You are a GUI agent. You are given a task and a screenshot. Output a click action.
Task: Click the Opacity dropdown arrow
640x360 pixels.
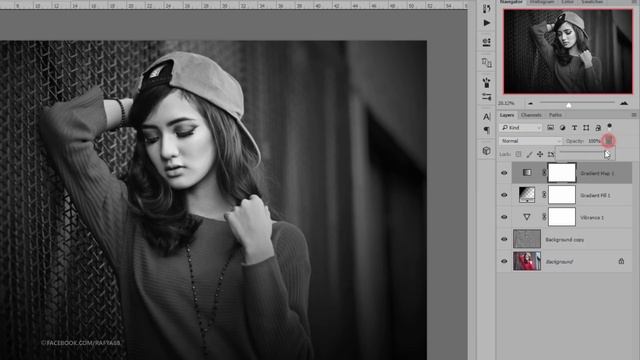click(609, 141)
